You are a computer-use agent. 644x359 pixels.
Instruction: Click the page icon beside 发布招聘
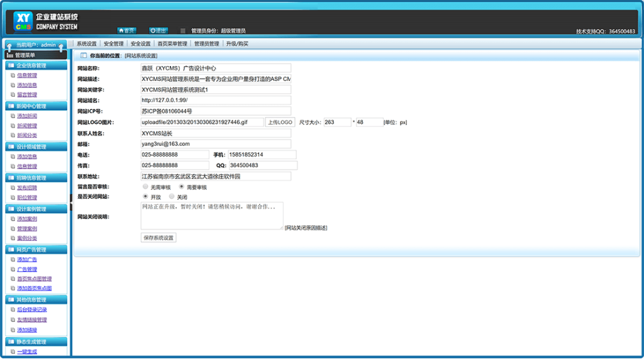pos(13,188)
